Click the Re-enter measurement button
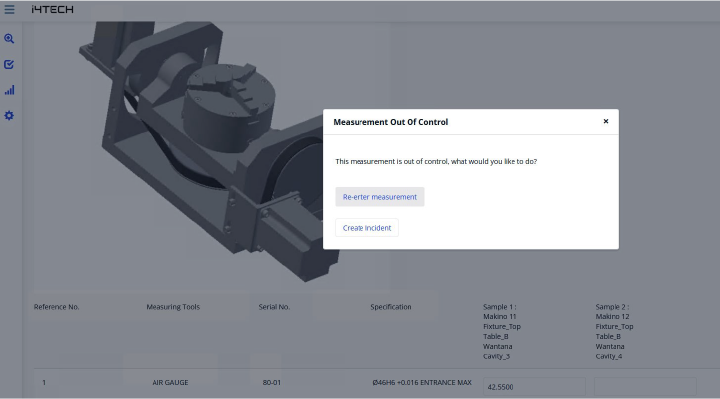 tap(380, 197)
